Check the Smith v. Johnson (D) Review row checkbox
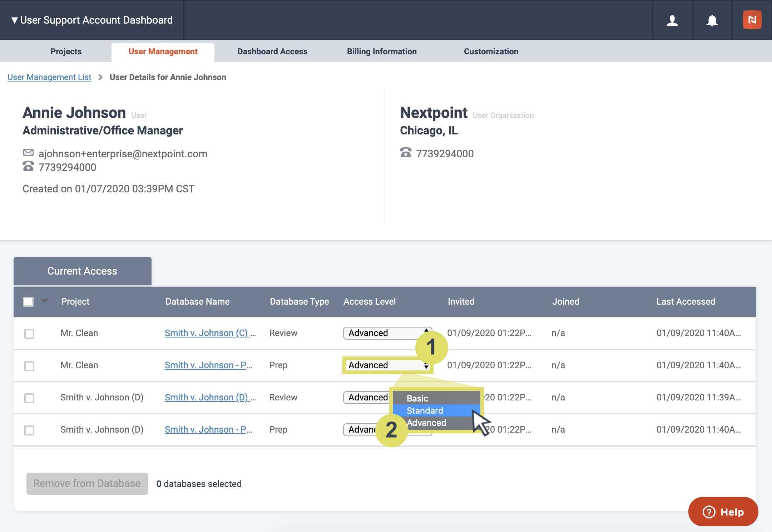The image size is (772, 532). [x=29, y=398]
